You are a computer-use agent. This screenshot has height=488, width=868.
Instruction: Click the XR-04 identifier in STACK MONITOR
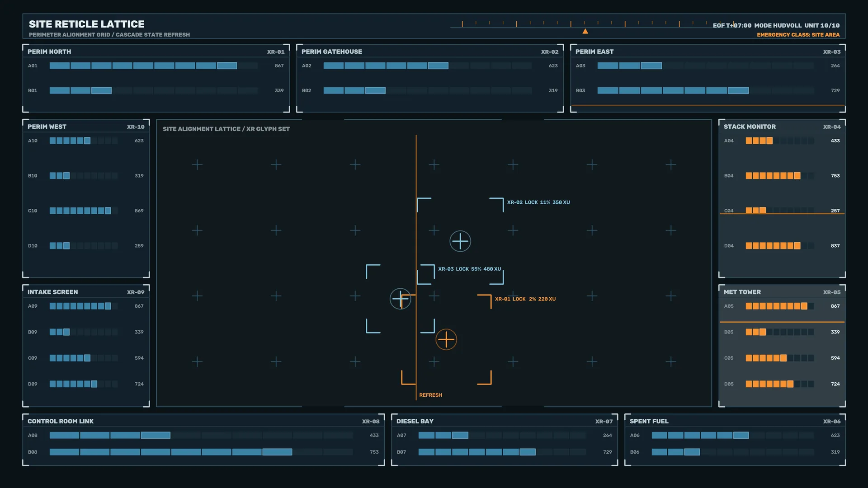832,127
